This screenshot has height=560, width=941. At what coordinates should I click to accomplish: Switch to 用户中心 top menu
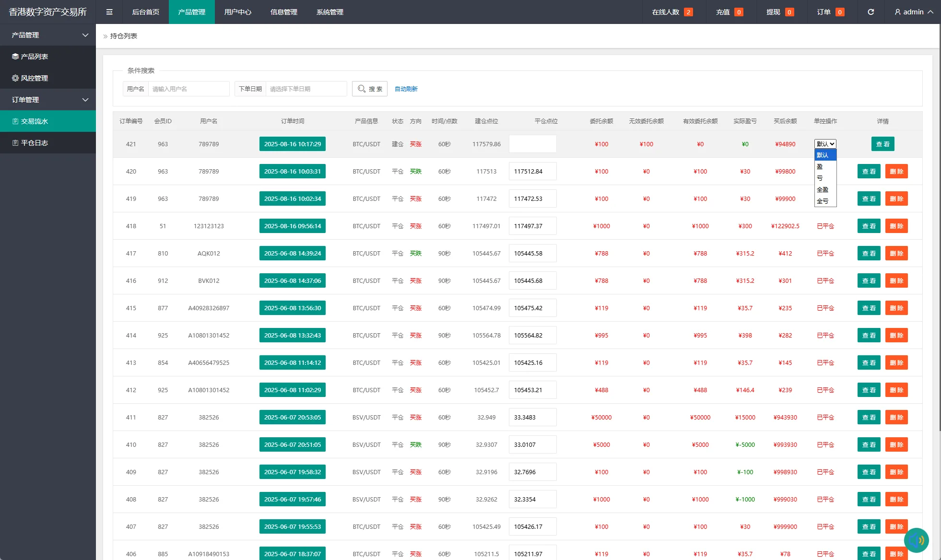click(x=237, y=12)
